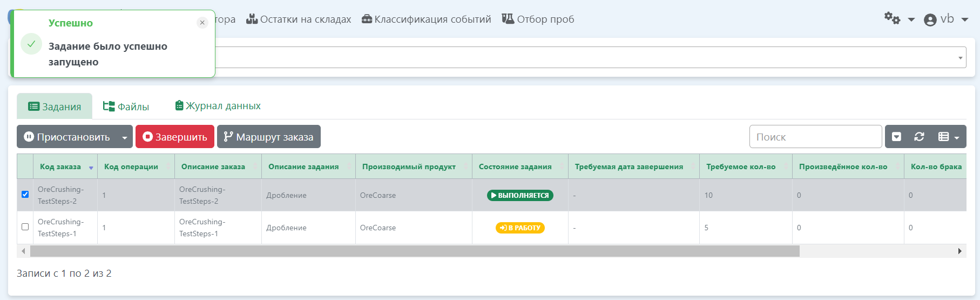Expand the Приостановить split-button arrow
Viewport: 980px width, 300px height.
(125, 137)
